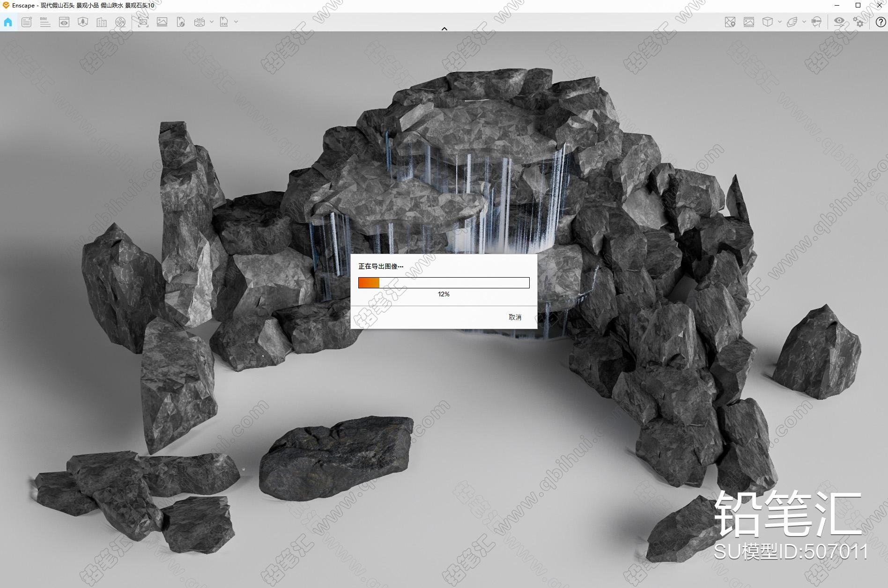
Task: Close the Enscape window
Action: coord(879,6)
